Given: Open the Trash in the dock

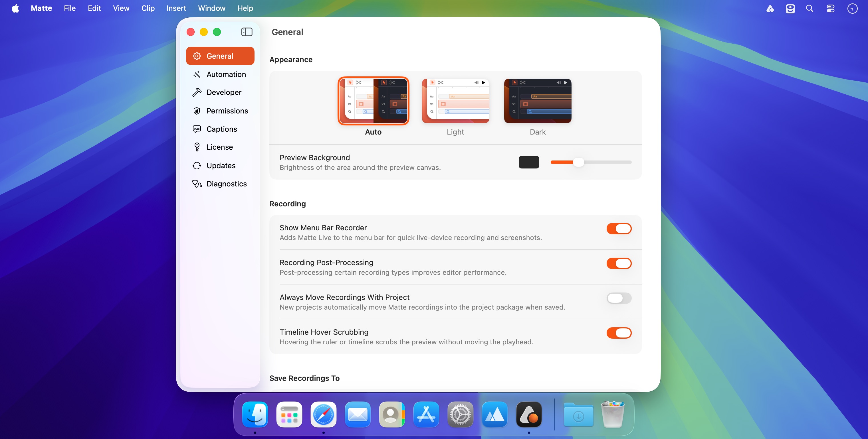Looking at the screenshot, I should (613, 414).
